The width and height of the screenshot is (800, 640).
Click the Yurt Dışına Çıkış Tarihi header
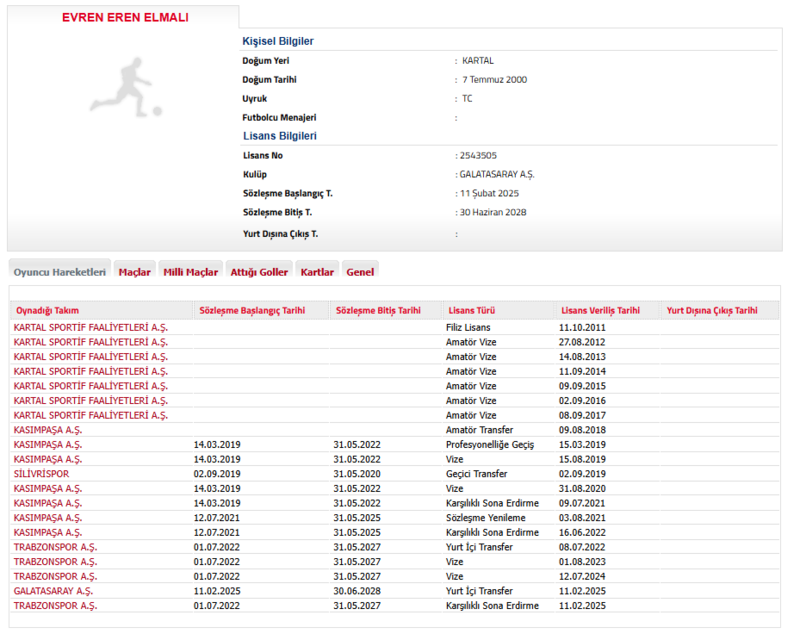[712, 311]
